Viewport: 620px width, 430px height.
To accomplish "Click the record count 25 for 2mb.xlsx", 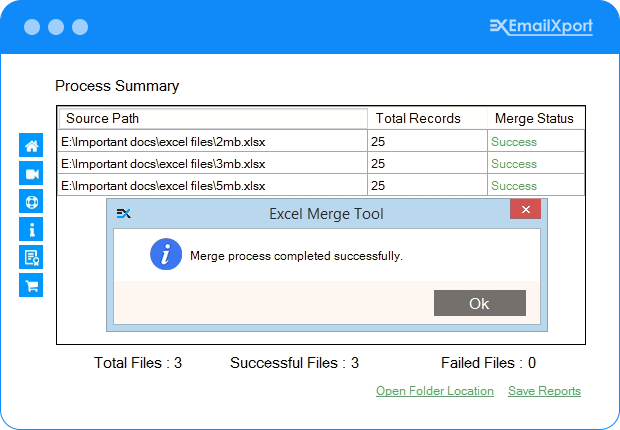I will point(378,142).
